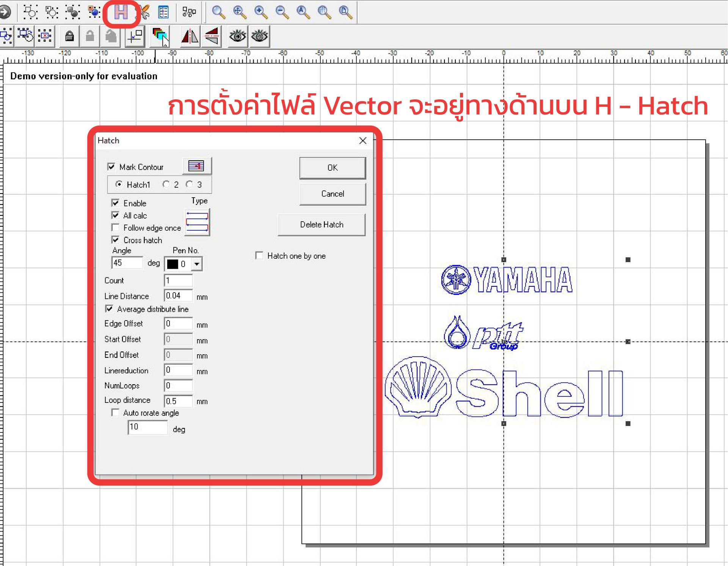Expand the Pen No. dropdown arrow
Viewport: 728px width, 566px height.
click(196, 264)
